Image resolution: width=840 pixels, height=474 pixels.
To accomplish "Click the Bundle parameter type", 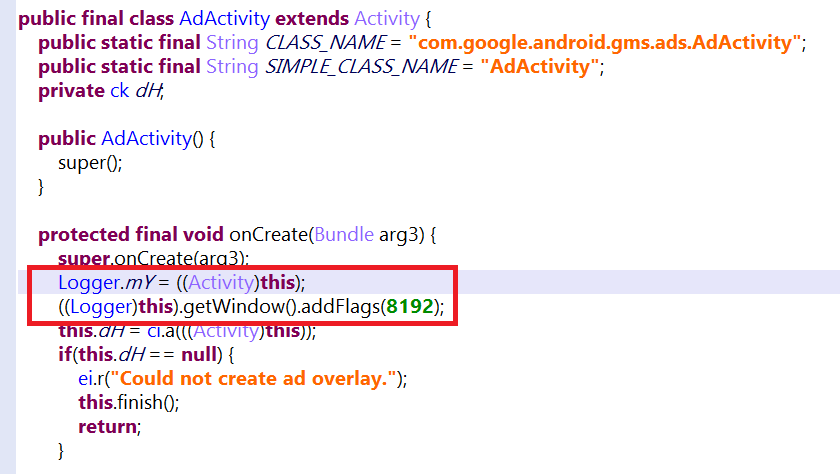I will point(344,235).
